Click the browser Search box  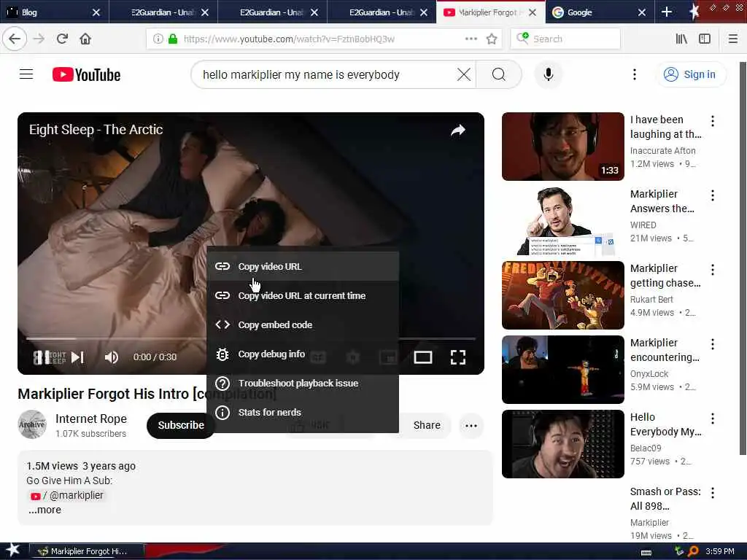tap(565, 39)
